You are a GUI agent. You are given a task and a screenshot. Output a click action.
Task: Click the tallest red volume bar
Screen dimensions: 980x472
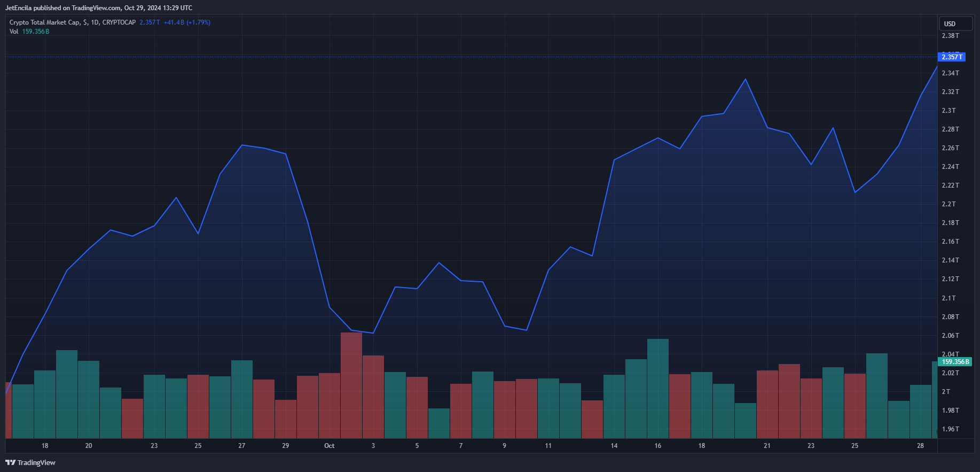tap(351, 385)
